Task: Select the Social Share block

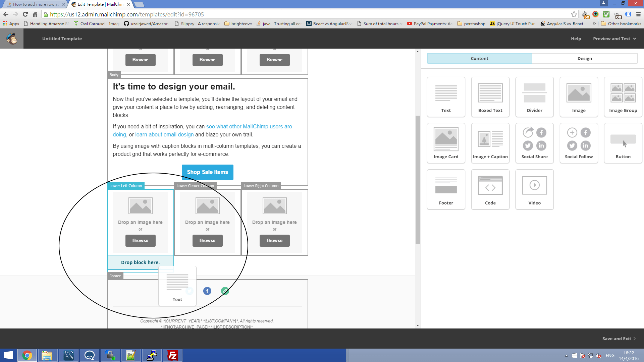Action: pyautogui.click(x=534, y=143)
